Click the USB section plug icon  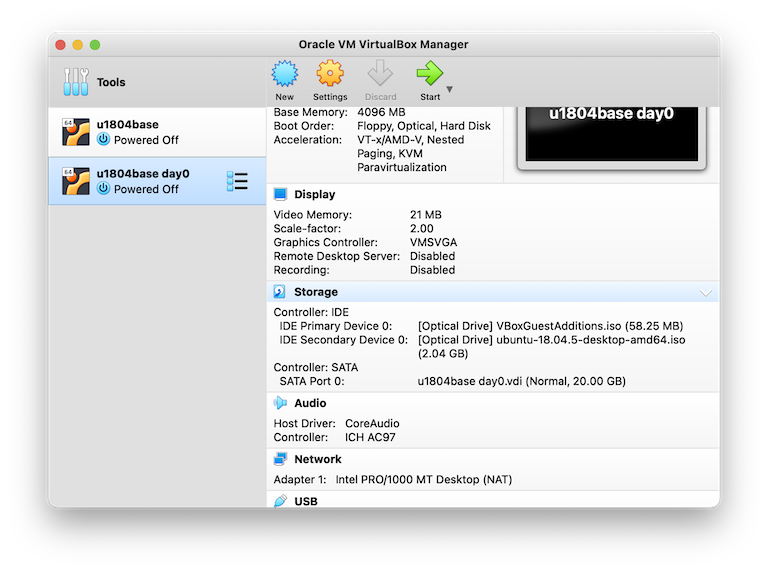[280, 501]
